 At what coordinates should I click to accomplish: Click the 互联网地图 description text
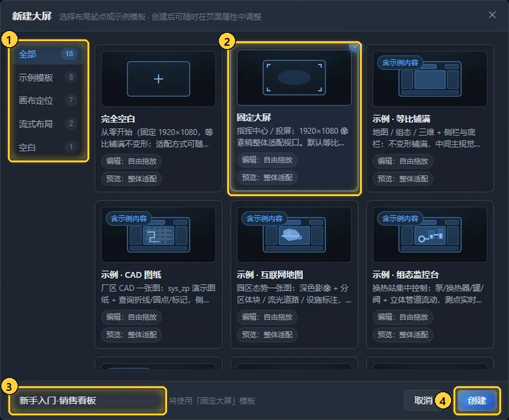[x=294, y=294]
